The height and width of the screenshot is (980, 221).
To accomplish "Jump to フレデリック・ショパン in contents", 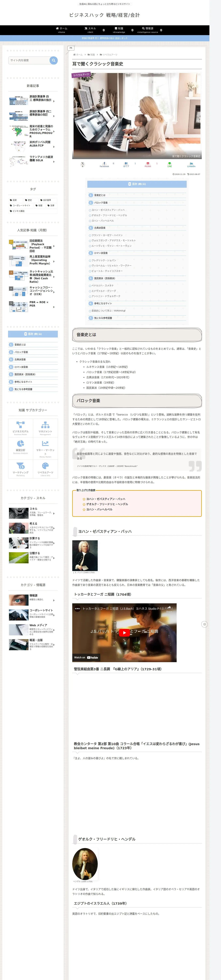I will coord(104,261).
